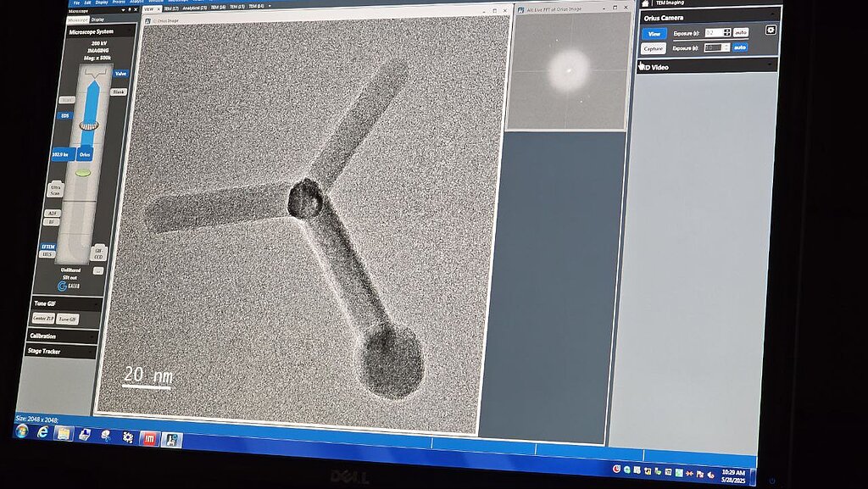This screenshot has height=489, width=868.
Task: Open Orius camera settings gear
Action: (x=771, y=30)
